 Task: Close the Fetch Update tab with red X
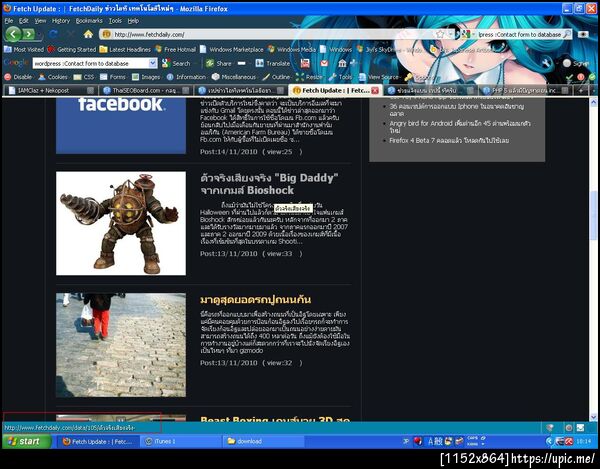click(375, 91)
